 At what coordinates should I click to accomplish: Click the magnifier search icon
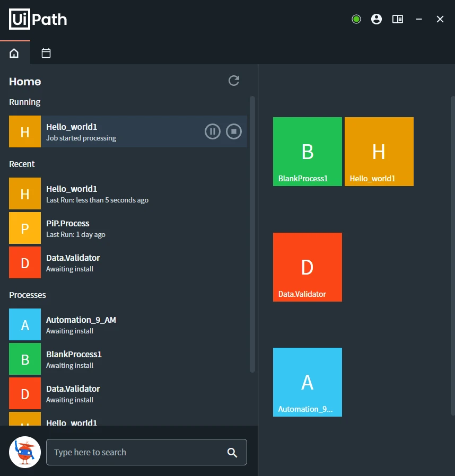(232, 452)
